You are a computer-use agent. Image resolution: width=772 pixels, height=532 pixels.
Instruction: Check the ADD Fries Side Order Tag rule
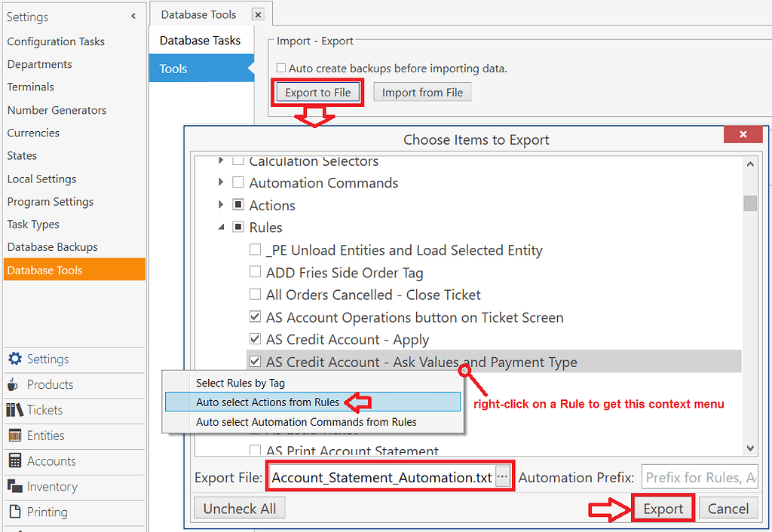point(255,272)
